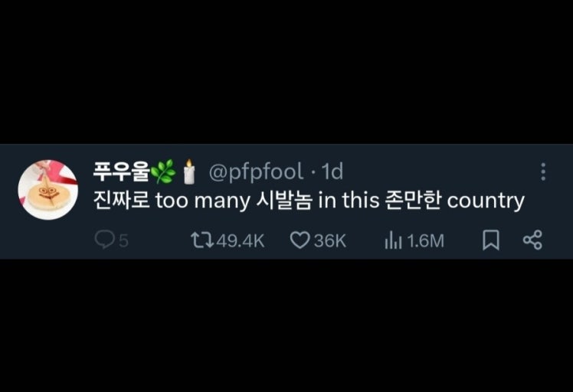Image resolution: width=573 pixels, height=392 pixels.
Task: Open the pancake profile avatar
Action: click(48, 190)
